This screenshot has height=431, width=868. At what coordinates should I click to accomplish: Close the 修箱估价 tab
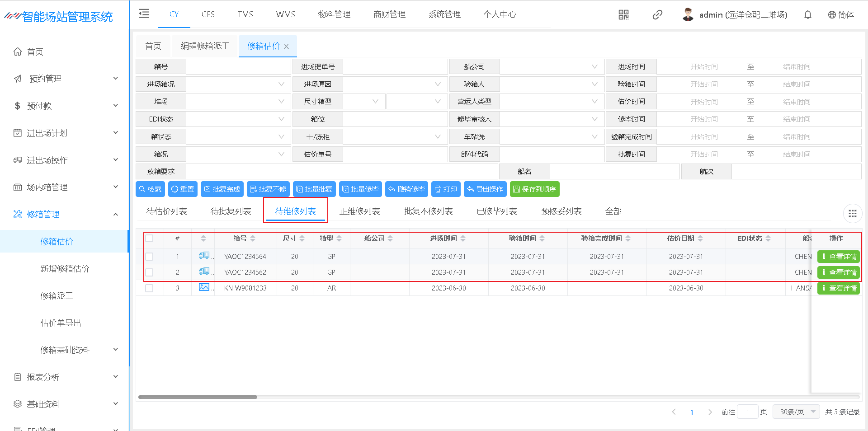click(286, 47)
